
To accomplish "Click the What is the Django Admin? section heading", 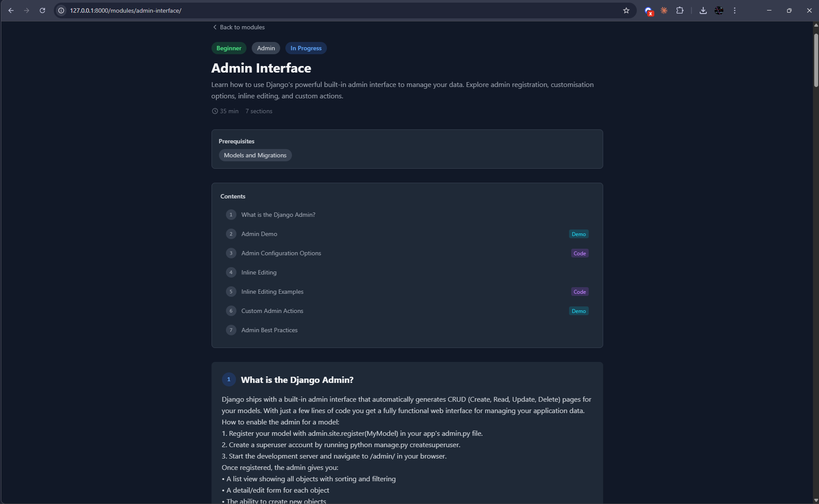I will coord(297,380).
